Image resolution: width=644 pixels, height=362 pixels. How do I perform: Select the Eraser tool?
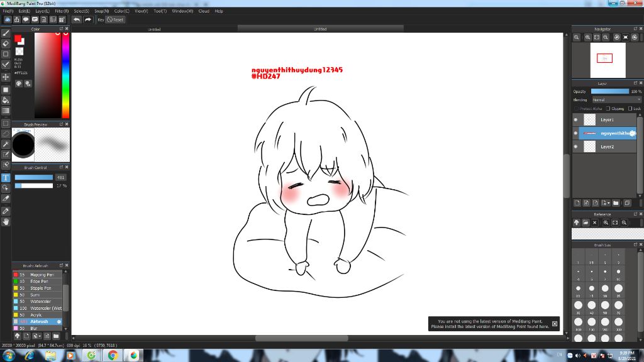pos(6,43)
